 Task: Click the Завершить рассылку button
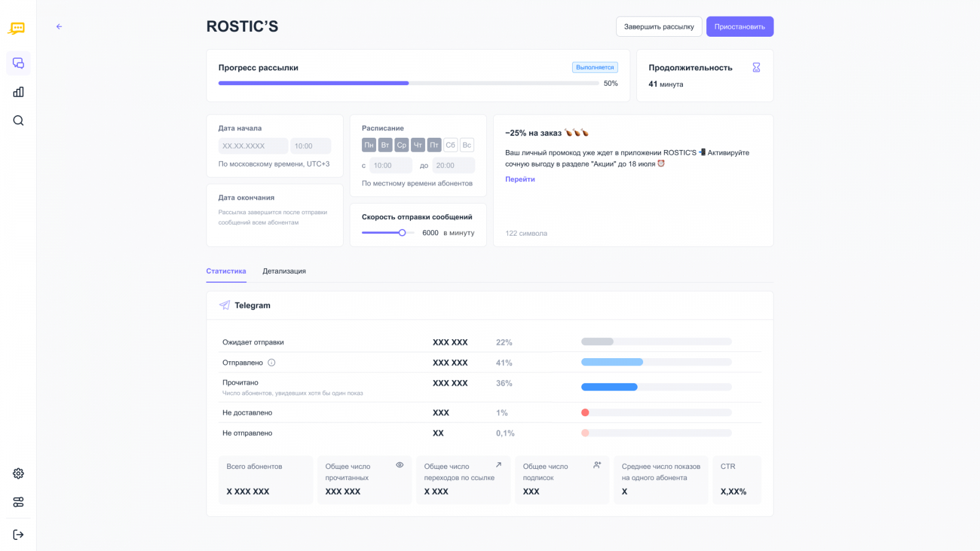coord(659,26)
